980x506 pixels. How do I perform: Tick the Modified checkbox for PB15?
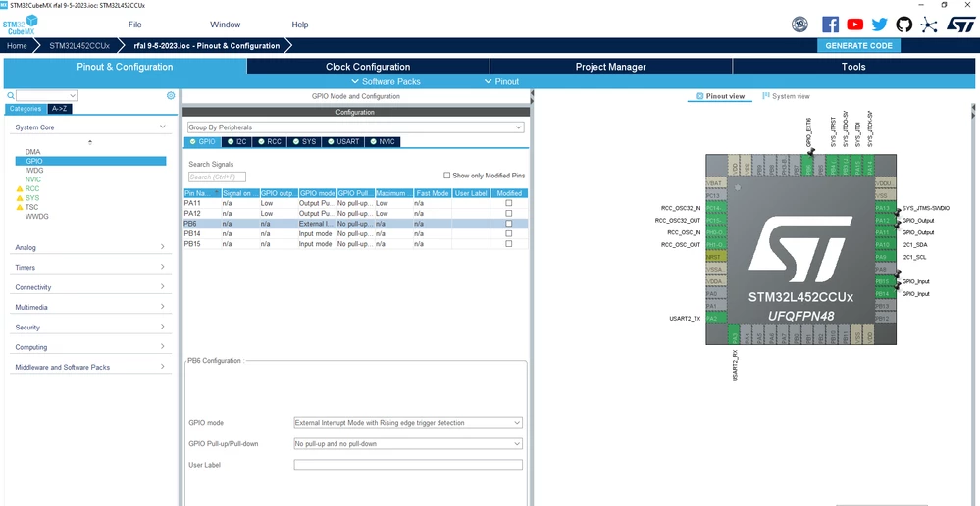click(509, 244)
